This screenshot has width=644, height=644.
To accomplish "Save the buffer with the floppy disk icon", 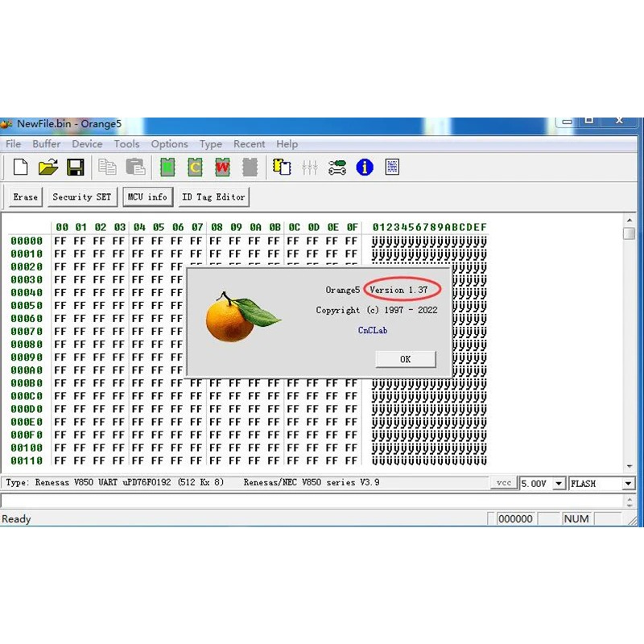I will (75, 167).
